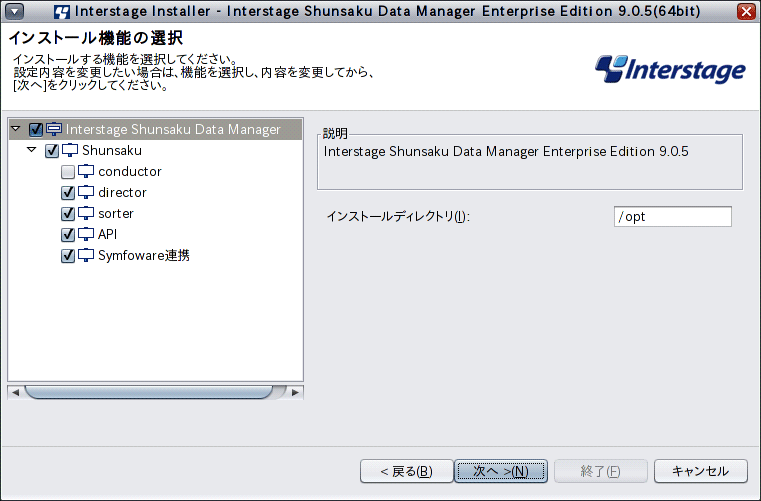The width and height of the screenshot is (761, 501).
Task: Click the monitor icon beside sorter
Action: click(86, 213)
